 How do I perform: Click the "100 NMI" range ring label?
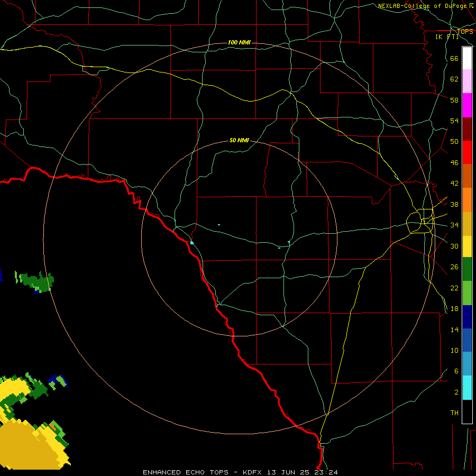(x=239, y=42)
